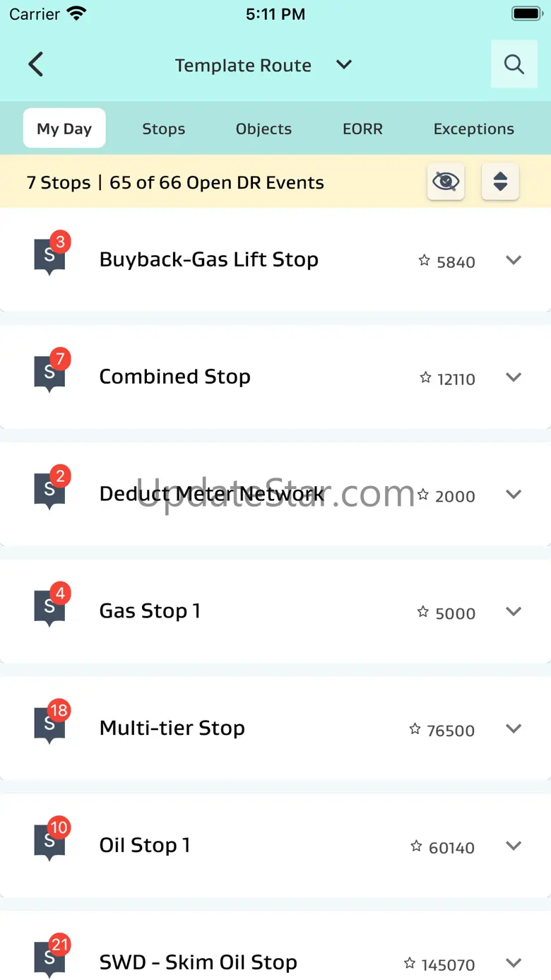Click the star beside 2000
551x980 pixels.
click(x=423, y=495)
